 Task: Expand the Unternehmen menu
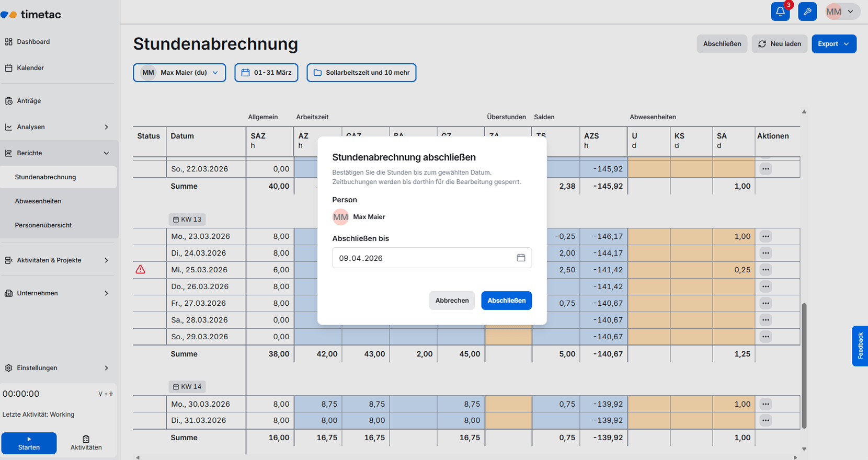coord(59,293)
